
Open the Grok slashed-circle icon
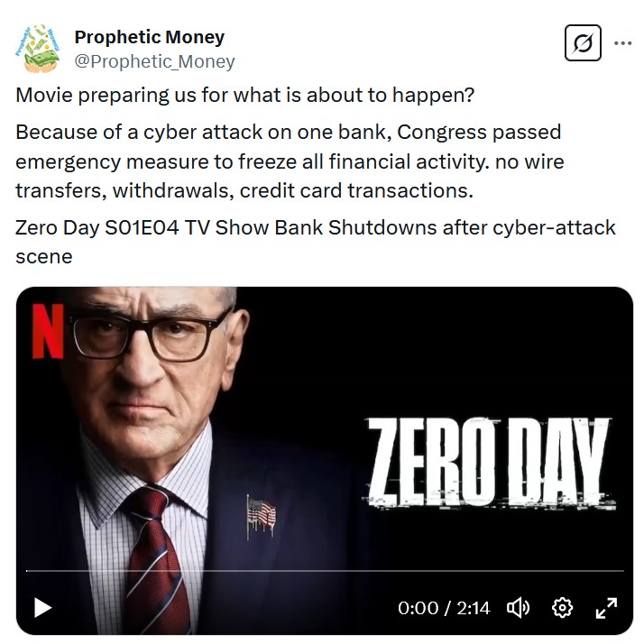[x=583, y=43]
